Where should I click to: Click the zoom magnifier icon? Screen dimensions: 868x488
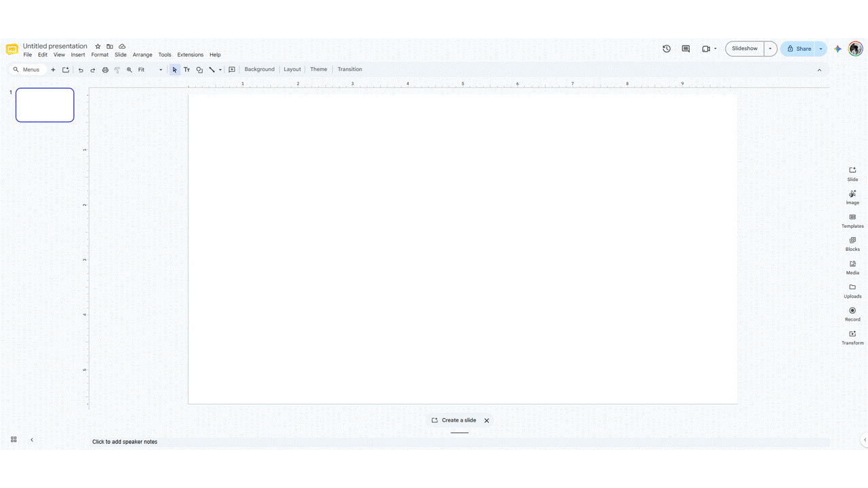tap(130, 70)
